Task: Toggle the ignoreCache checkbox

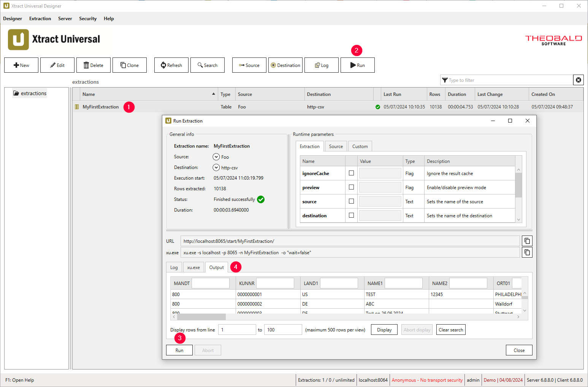Action: tap(351, 173)
